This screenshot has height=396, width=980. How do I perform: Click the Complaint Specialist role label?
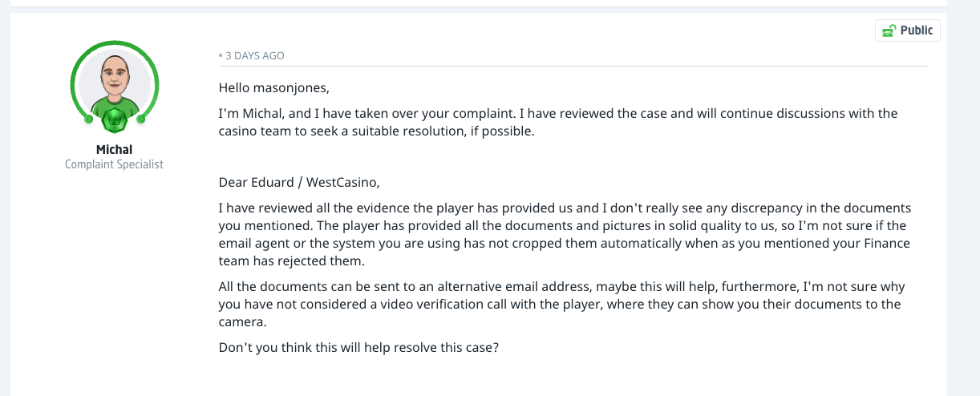pos(114,164)
